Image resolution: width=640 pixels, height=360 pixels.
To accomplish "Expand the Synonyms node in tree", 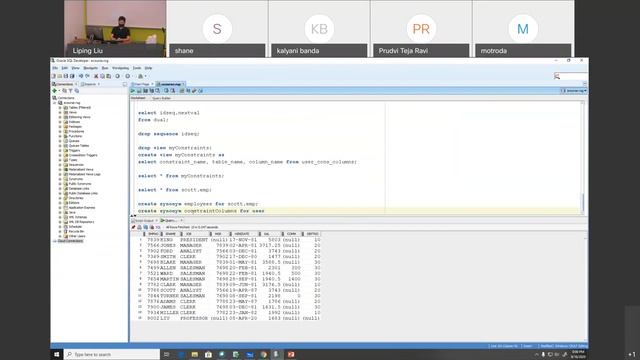I will [60, 179].
